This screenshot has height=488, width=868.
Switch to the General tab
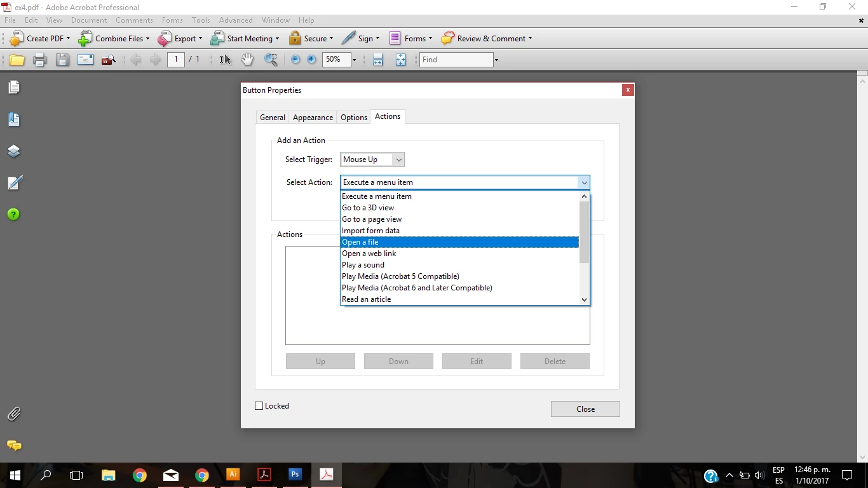click(273, 118)
